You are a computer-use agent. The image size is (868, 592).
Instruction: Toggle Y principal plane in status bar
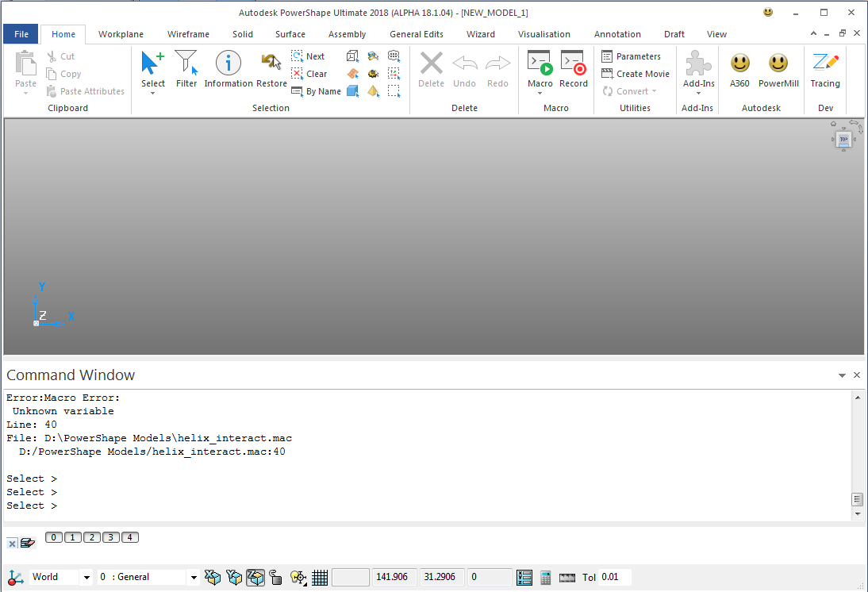[x=234, y=577]
